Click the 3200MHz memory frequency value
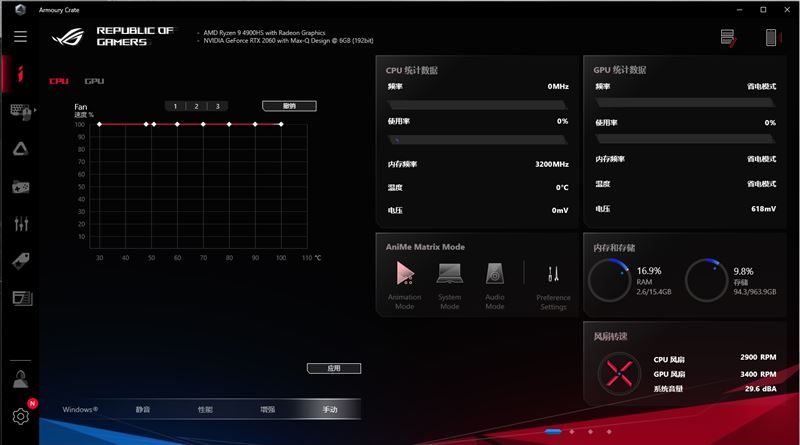 pos(552,164)
